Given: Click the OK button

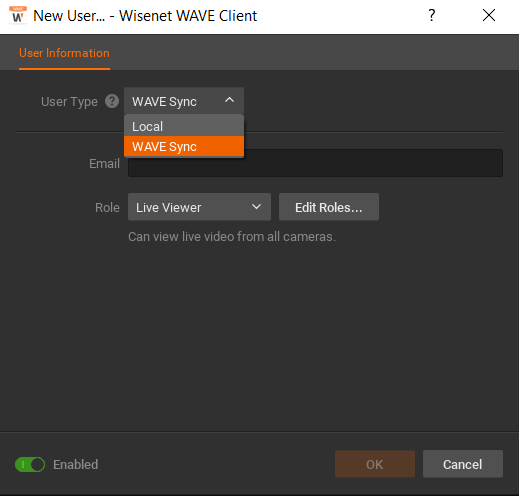Looking at the screenshot, I should tap(375, 464).
